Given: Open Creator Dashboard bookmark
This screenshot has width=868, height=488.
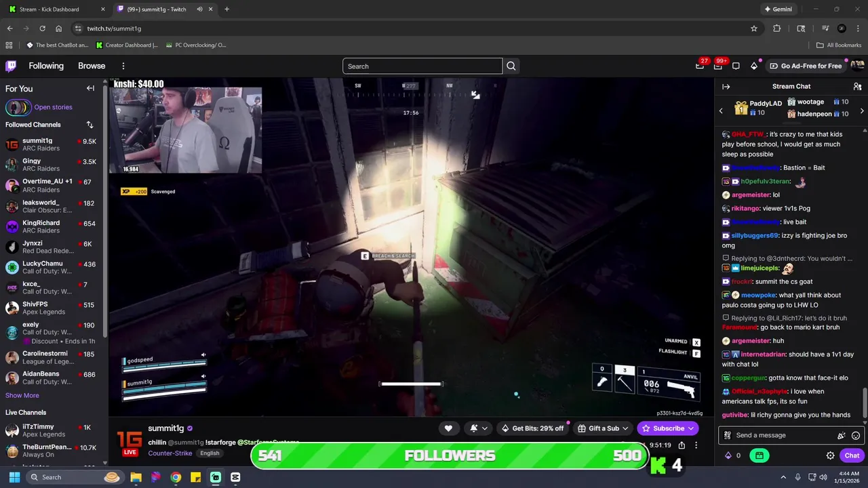Looking at the screenshot, I should [127, 45].
